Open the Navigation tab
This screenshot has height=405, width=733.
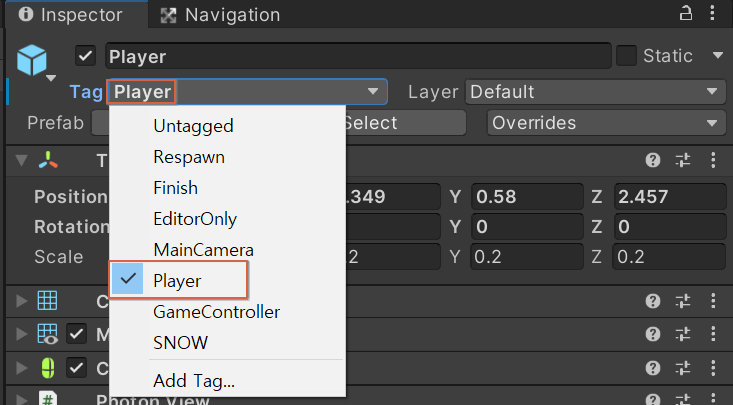point(220,15)
